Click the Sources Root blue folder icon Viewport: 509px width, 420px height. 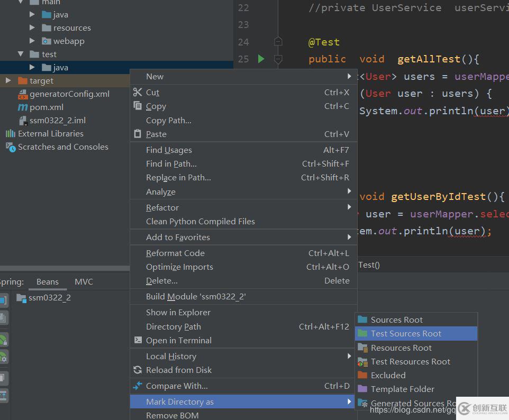(x=362, y=319)
